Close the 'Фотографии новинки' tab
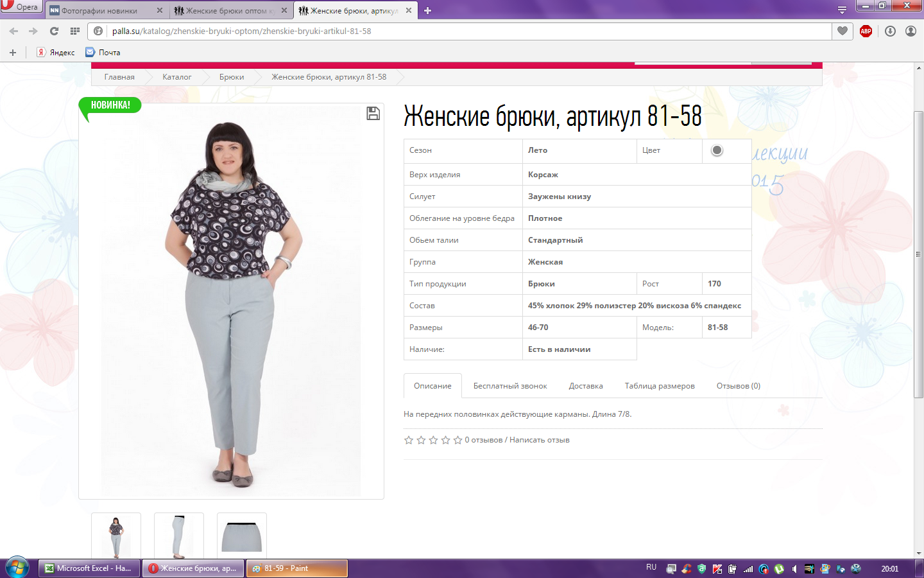Image resolution: width=924 pixels, height=578 pixels. pyautogui.click(x=160, y=10)
